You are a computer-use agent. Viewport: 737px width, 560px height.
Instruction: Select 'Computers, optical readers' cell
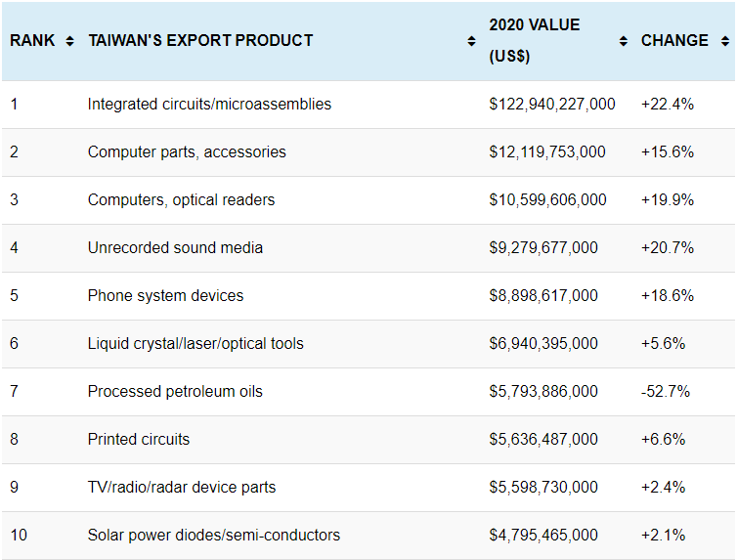pos(181,199)
